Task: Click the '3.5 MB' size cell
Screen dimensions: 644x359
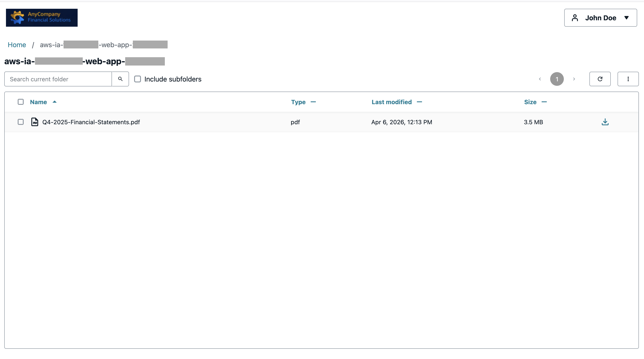Action: 533,122
